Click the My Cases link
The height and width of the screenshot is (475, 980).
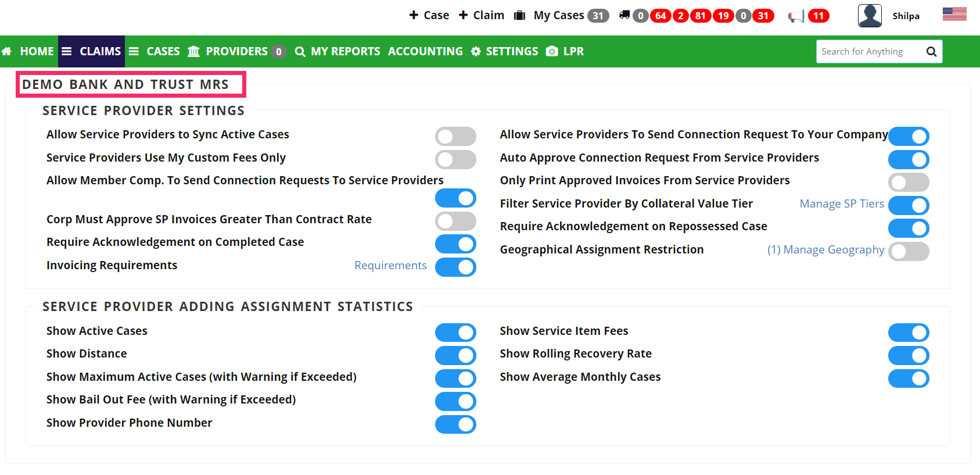tap(559, 16)
